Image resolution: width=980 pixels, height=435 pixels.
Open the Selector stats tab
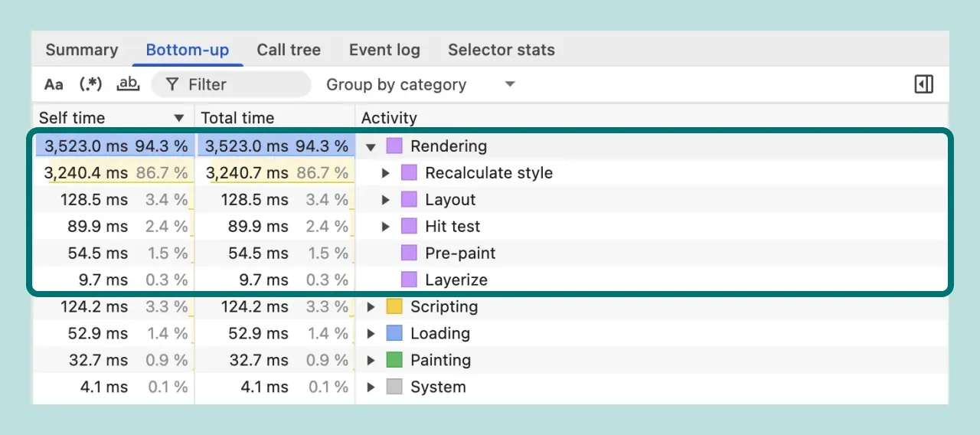pos(501,50)
